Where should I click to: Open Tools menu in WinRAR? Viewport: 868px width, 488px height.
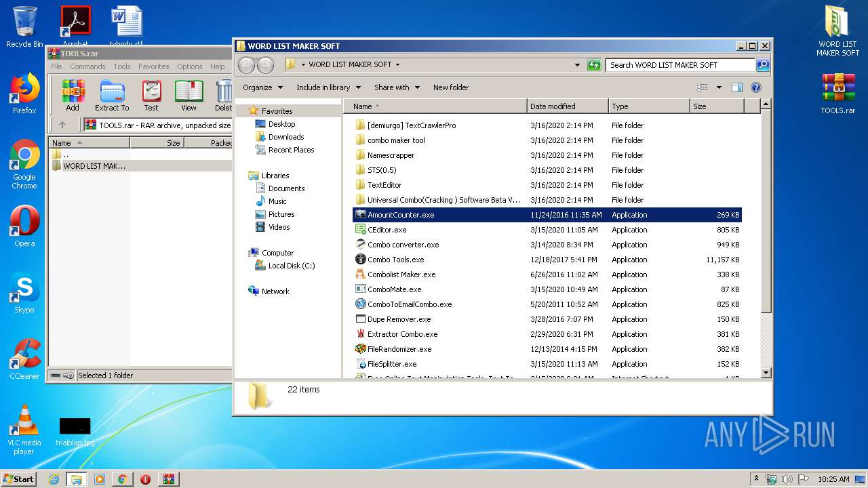coord(122,66)
